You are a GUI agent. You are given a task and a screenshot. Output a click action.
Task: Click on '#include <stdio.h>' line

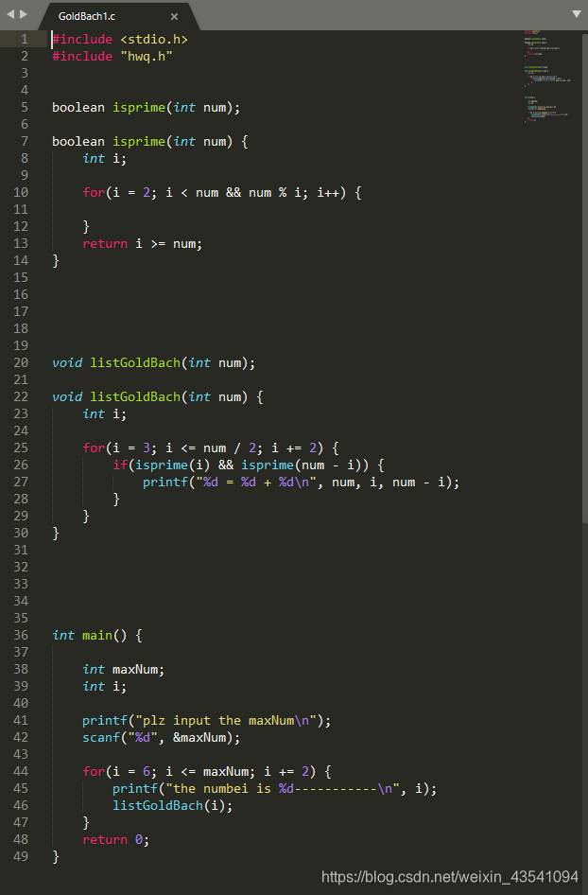pyautogui.click(x=120, y=40)
